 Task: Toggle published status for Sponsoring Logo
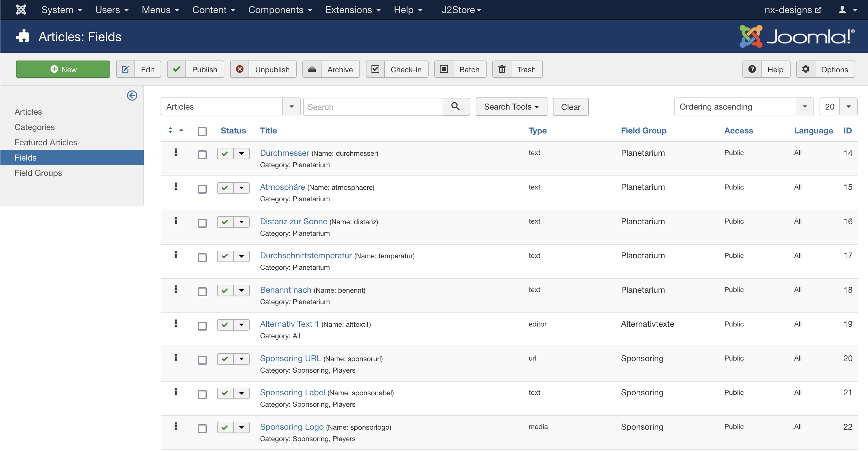pos(224,427)
